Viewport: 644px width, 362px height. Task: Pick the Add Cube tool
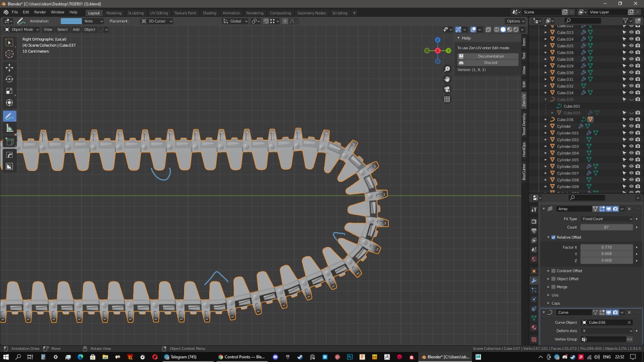coord(10,142)
